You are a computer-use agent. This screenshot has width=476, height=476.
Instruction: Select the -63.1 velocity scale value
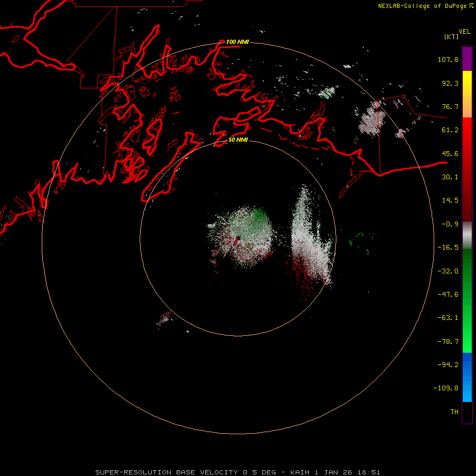[x=448, y=318]
